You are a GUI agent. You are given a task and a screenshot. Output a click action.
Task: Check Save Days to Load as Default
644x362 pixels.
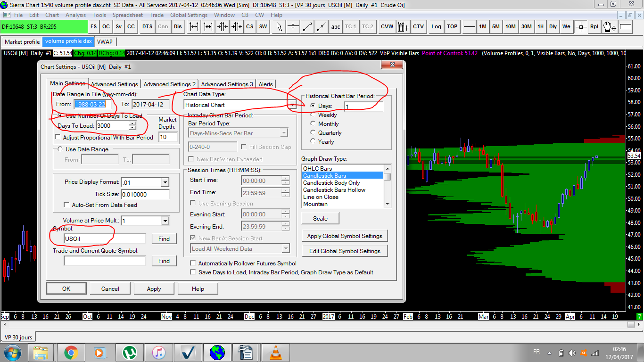tap(193, 272)
